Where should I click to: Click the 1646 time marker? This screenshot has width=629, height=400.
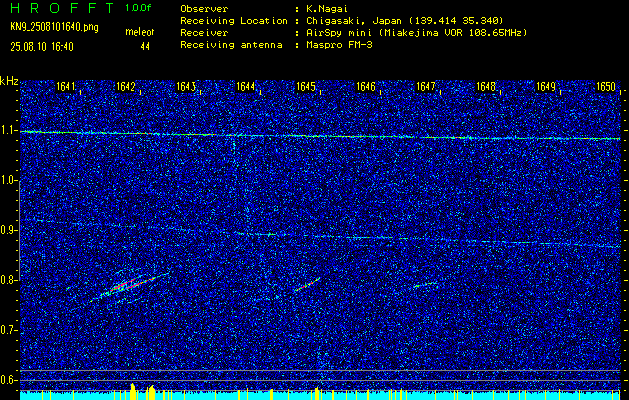pyautogui.click(x=366, y=86)
